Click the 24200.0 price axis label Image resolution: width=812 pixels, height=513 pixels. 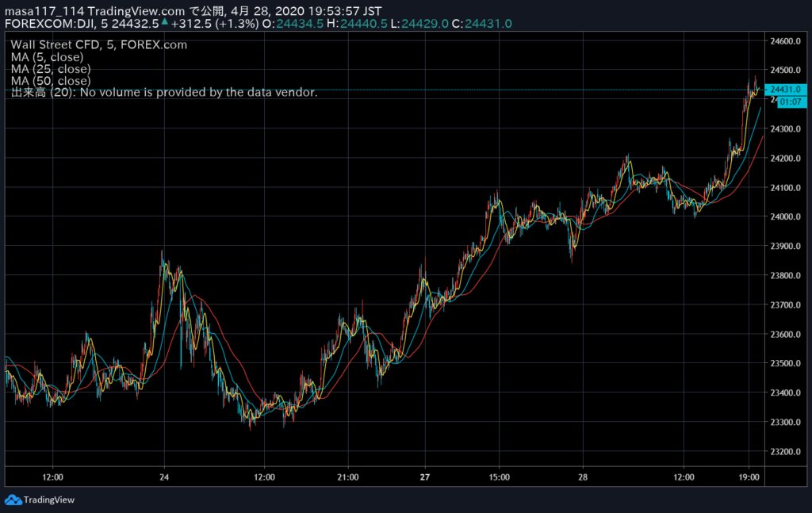tap(785, 159)
